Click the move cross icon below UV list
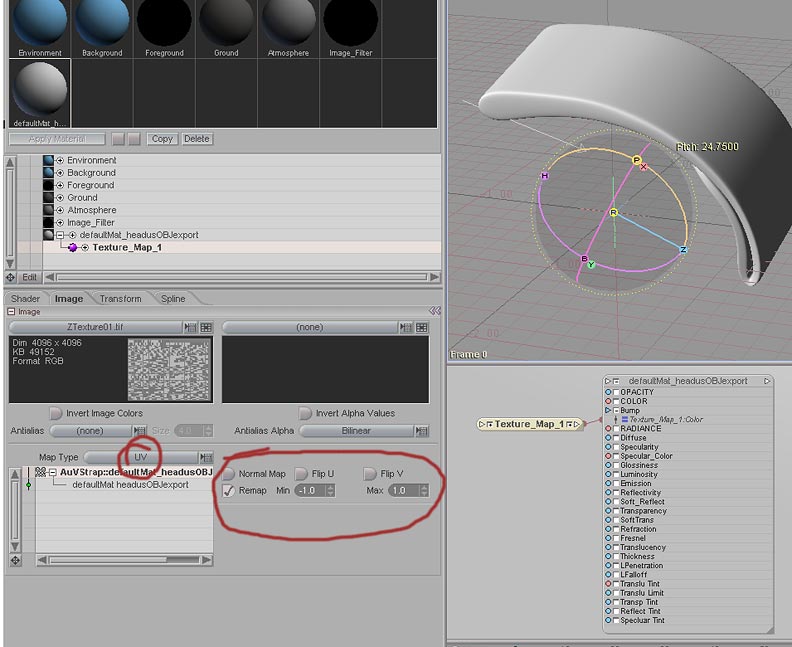792x647 pixels. tap(15, 561)
